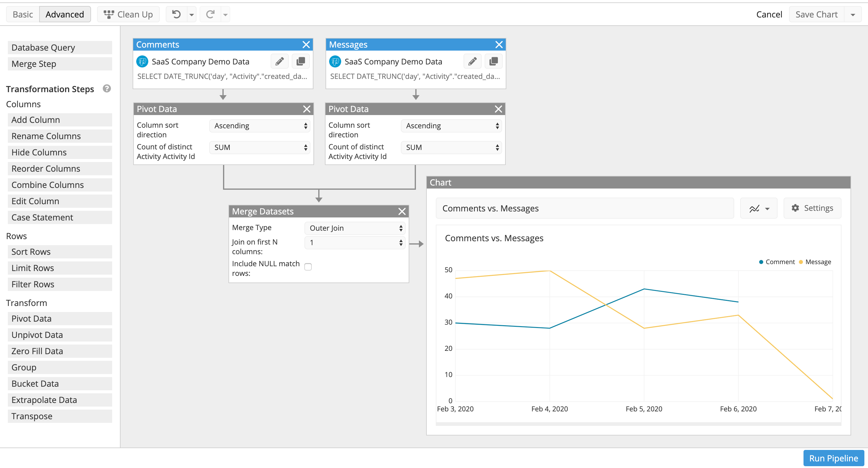868x468 pixels.
Task: Enable Advanced mode tab
Action: click(x=64, y=14)
